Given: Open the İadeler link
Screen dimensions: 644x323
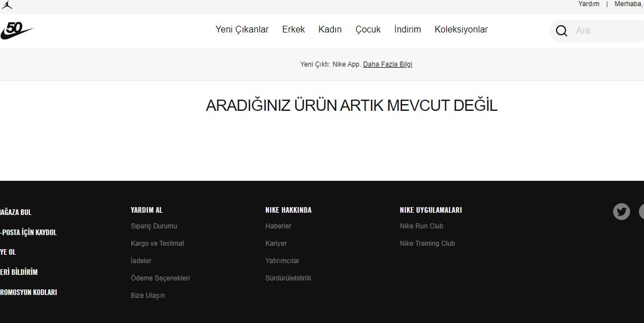Looking at the screenshot, I should 141,261.
